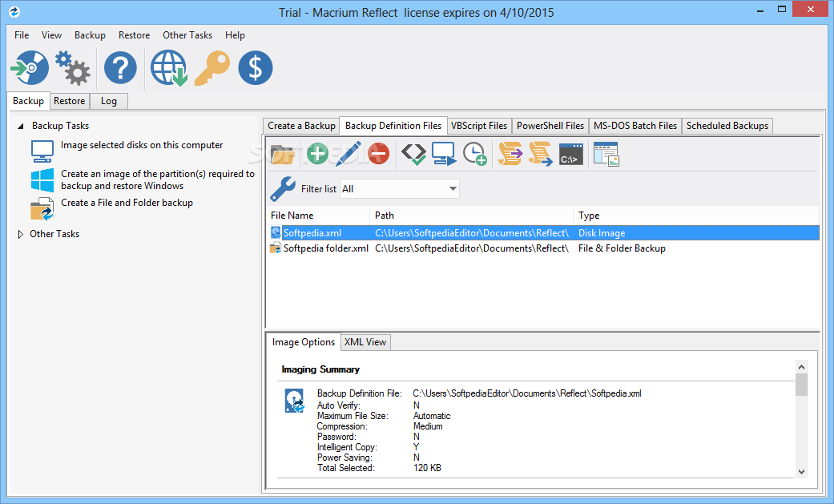Click Create a File and Folder backup

tap(127, 203)
